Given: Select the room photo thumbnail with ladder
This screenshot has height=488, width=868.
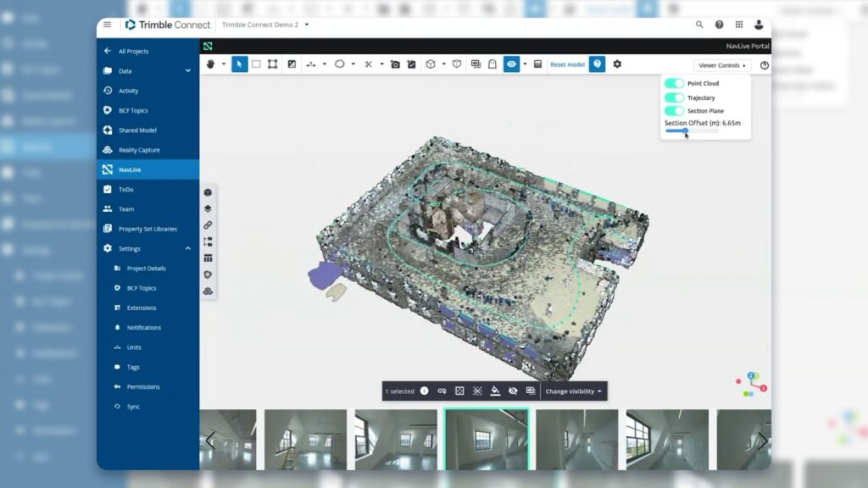Looking at the screenshot, I should pyautogui.click(x=305, y=439).
